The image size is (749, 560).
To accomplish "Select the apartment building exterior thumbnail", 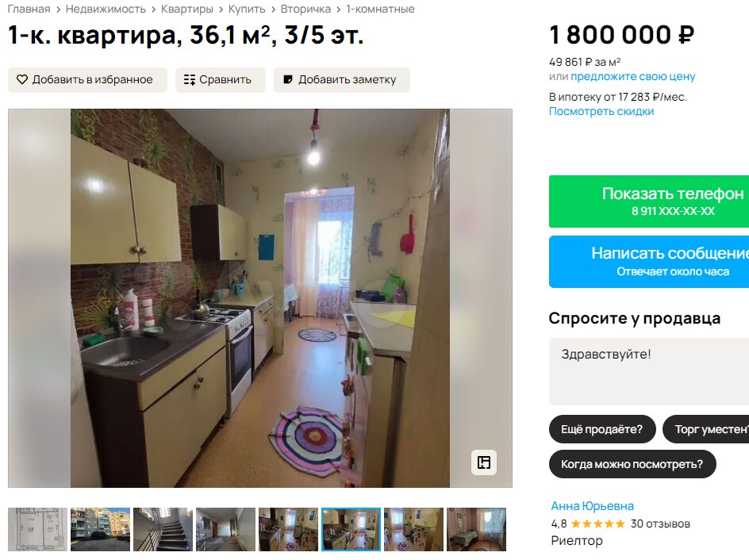I will [x=100, y=529].
